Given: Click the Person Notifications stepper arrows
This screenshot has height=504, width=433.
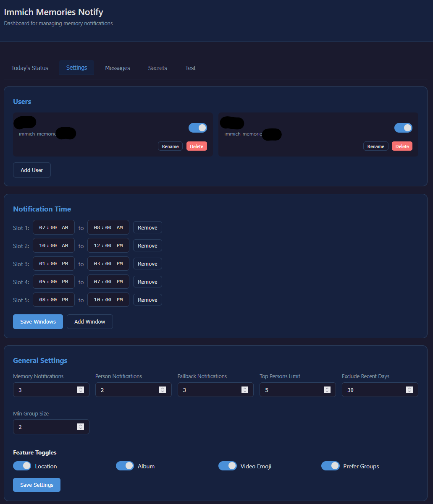Looking at the screenshot, I should (x=163, y=390).
